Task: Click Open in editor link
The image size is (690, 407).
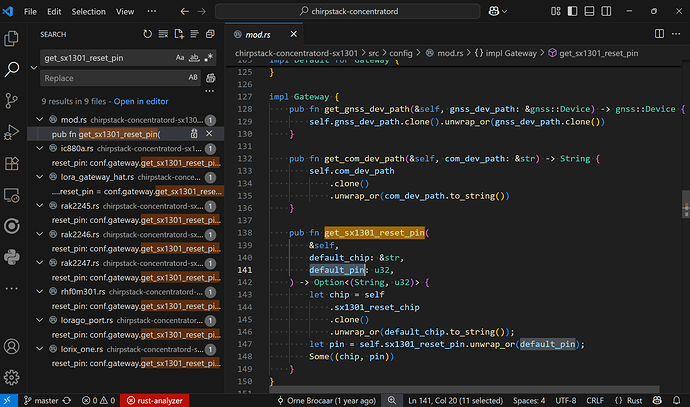Action: [141, 101]
